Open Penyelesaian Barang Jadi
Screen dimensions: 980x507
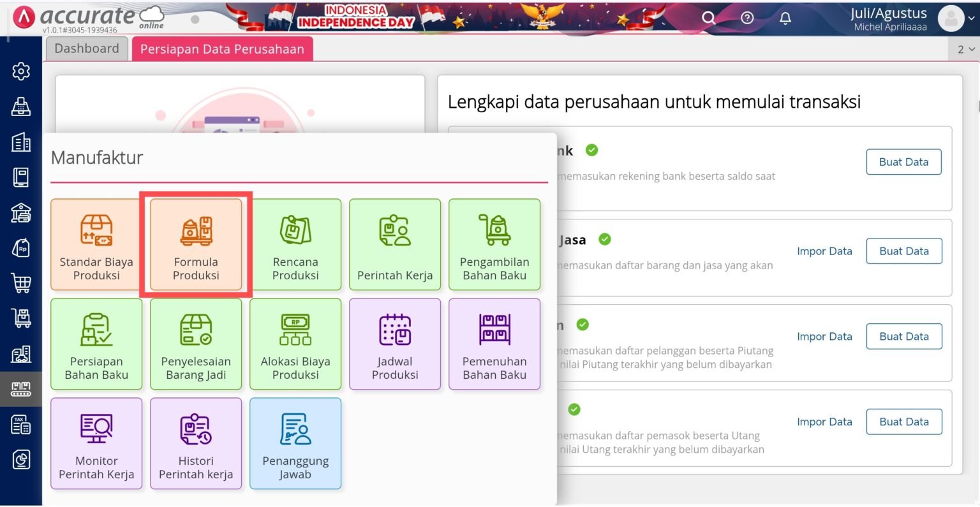195,344
